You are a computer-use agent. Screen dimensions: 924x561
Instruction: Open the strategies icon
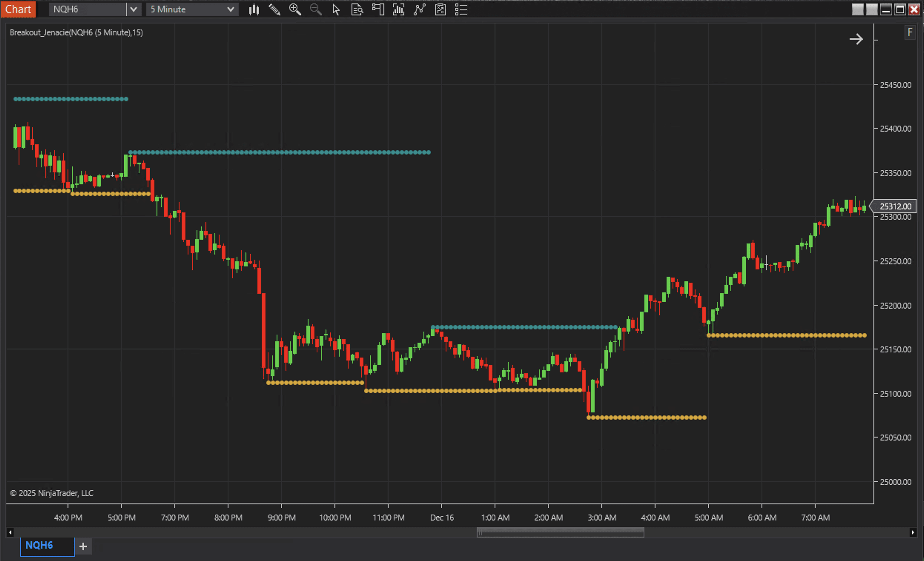click(440, 10)
